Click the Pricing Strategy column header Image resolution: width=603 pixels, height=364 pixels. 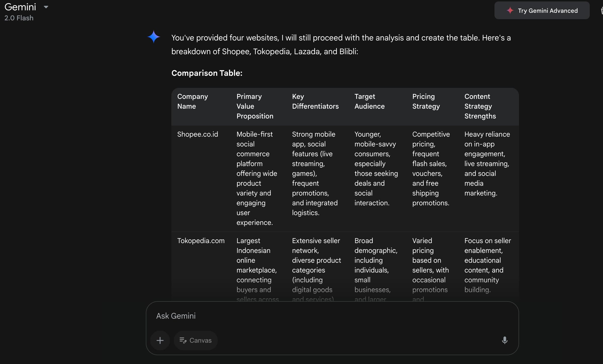coord(426,101)
